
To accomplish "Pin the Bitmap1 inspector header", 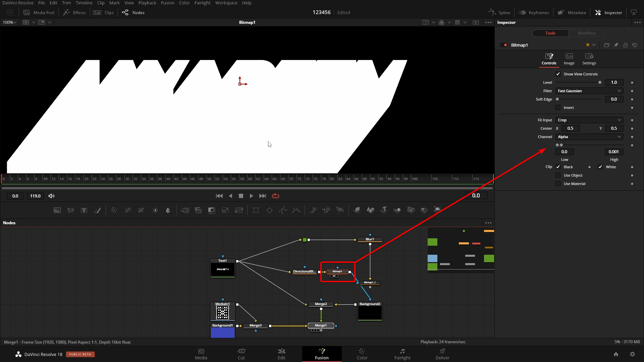I will click(616, 45).
